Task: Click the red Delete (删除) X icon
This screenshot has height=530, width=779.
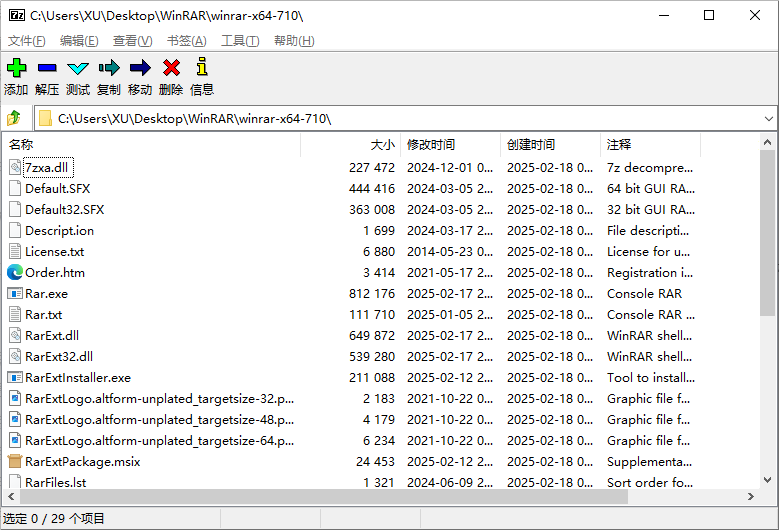Action: tap(171, 68)
